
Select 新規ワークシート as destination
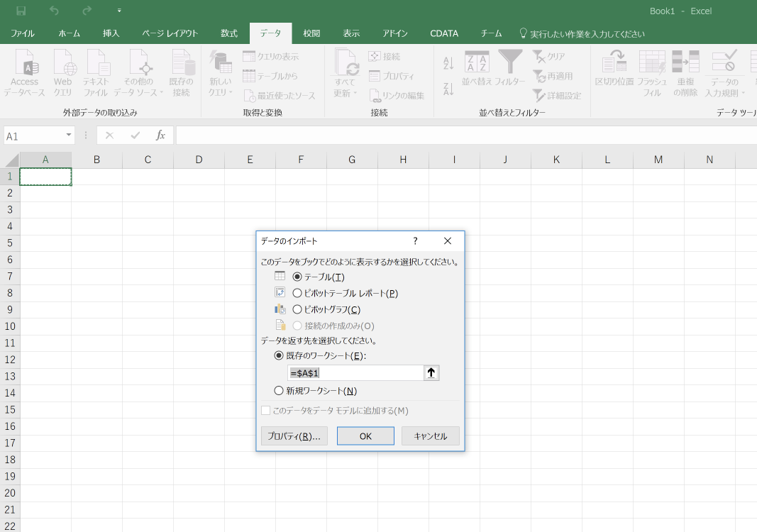[x=278, y=390]
